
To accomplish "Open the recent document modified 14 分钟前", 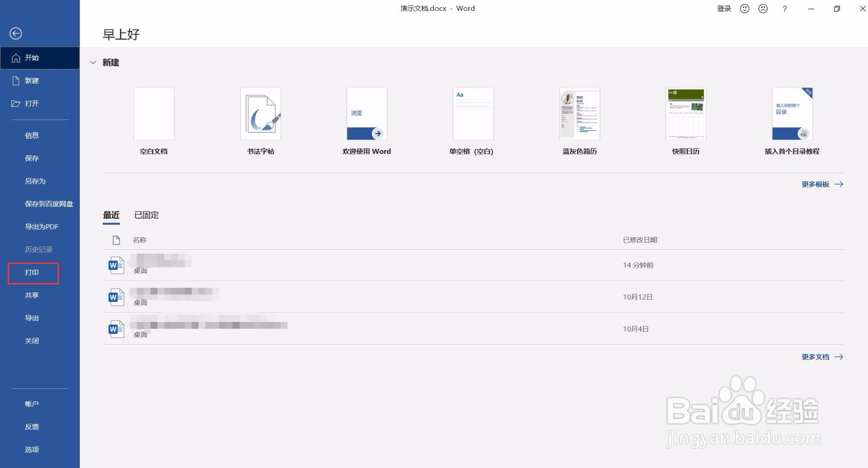I will [x=473, y=265].
